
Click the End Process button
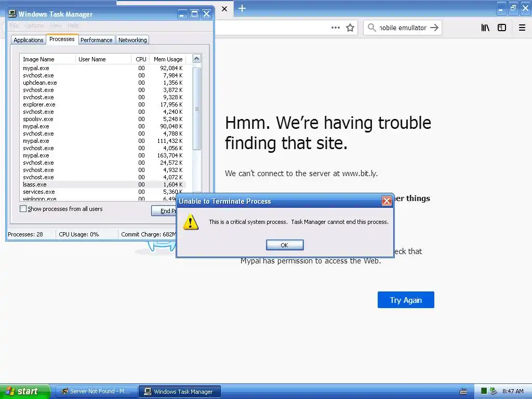click(164, 211)
